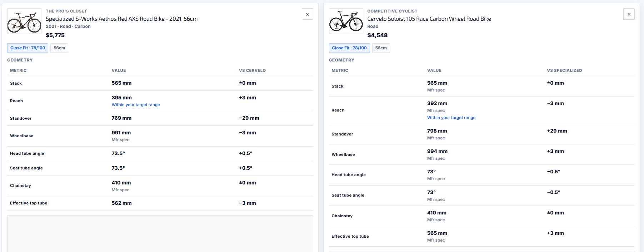Click Specialized Wheelbase value 991 mm
The width and height of the screenshot is (644, 252).
(121, 133)
